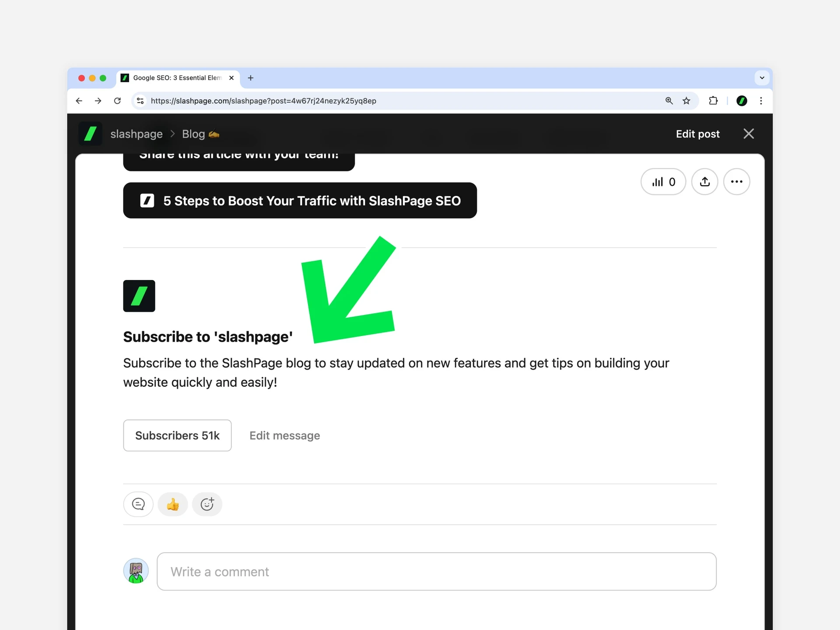Click slashpage logo above Subscribe heading
Screen dimensions: 840x630
139,296
